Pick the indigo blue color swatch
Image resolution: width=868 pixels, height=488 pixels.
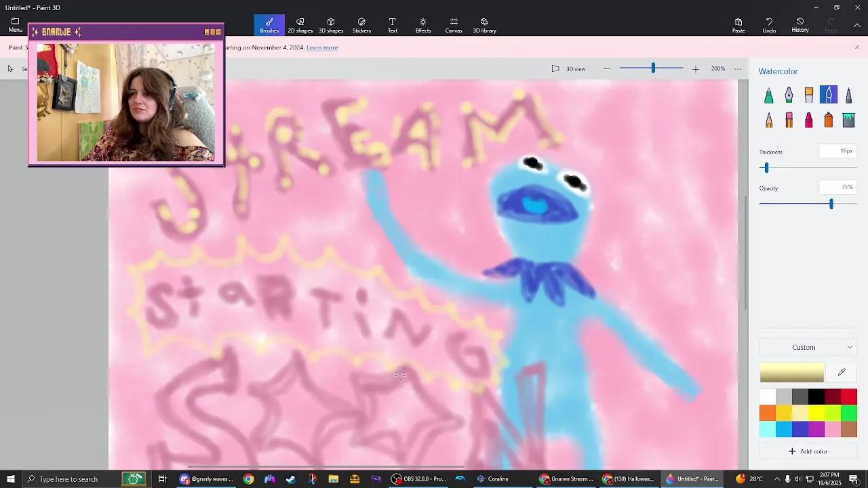800,429
